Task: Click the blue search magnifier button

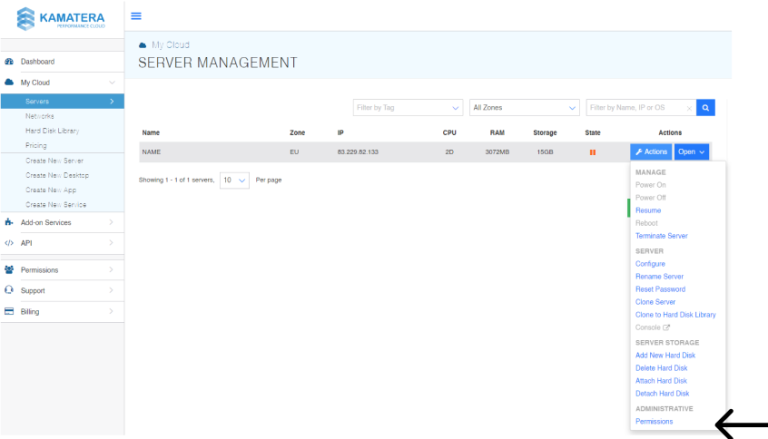Action: pos(706,107)
